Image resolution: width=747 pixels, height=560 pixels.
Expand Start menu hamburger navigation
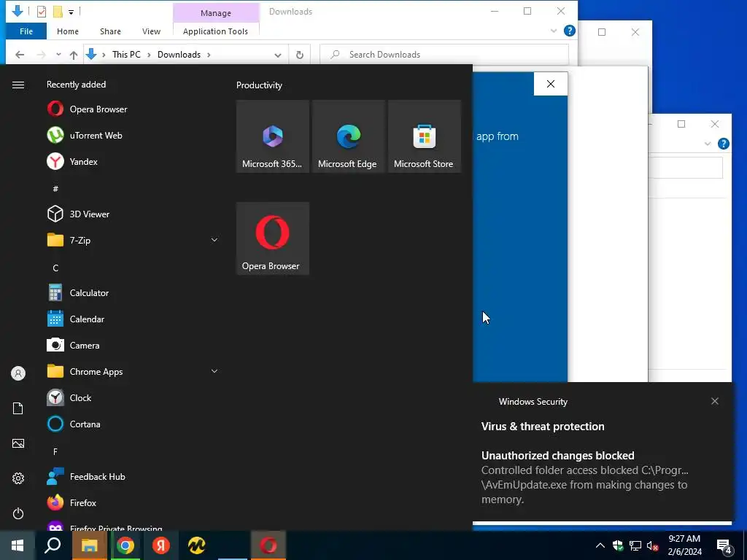(x=18, y=85)
